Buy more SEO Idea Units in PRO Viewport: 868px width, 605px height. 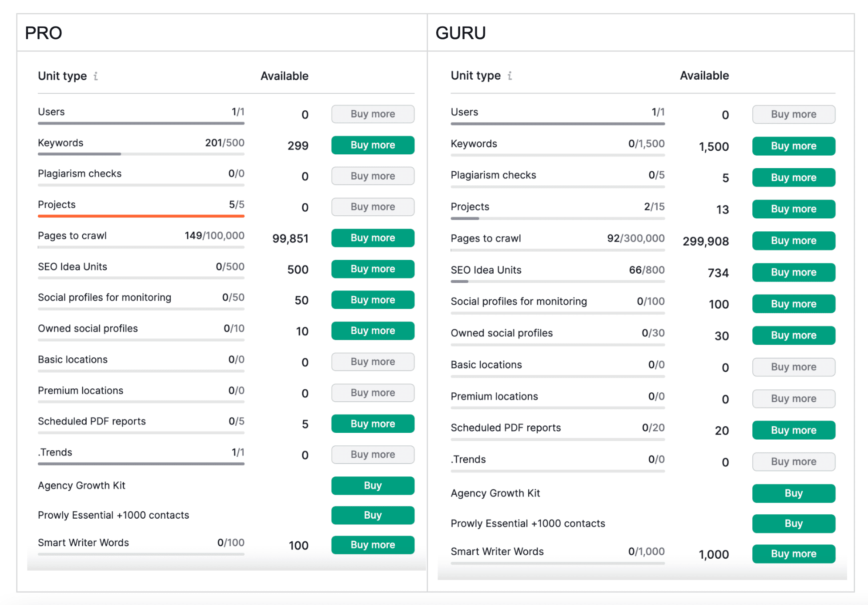[x=372, y=269]
